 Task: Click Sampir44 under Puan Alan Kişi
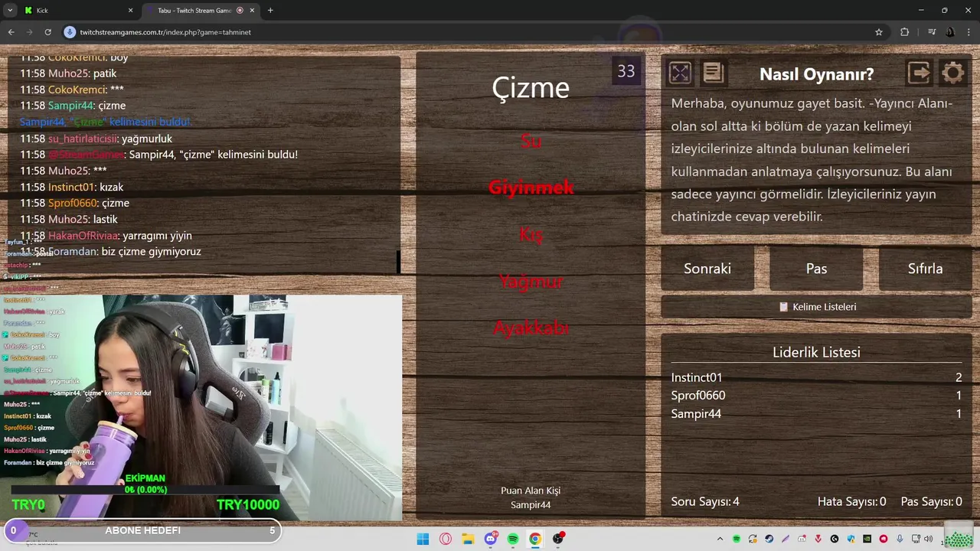tap(531, 505)
